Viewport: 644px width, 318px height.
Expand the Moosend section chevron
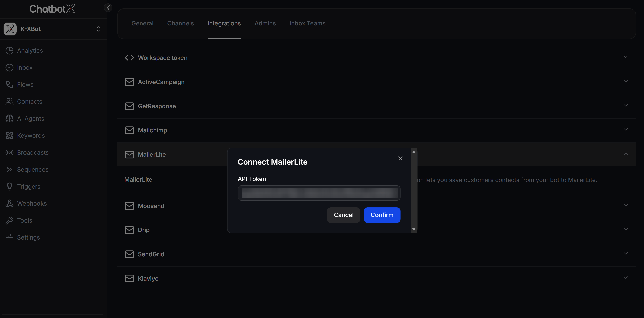point(626,205)
